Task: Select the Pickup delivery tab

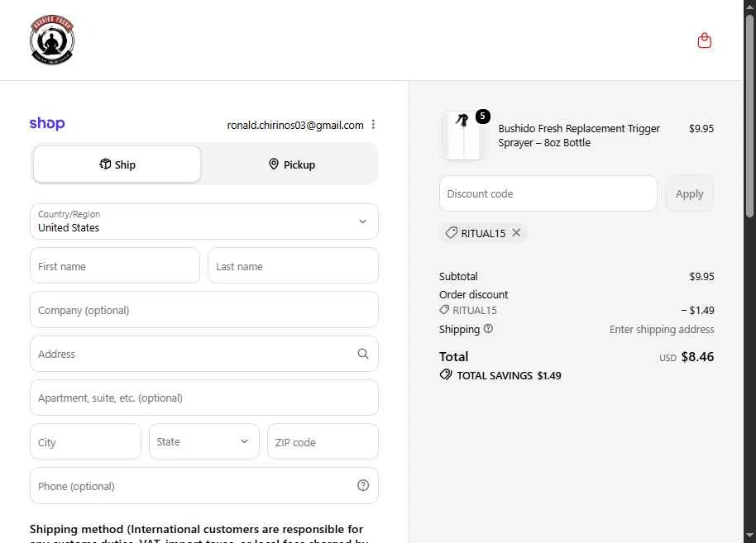Action: point(292,164)
